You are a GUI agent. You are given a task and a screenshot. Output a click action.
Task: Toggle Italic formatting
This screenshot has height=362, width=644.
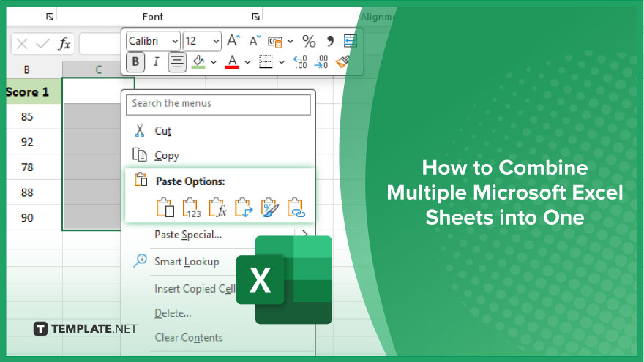(156, 62)
